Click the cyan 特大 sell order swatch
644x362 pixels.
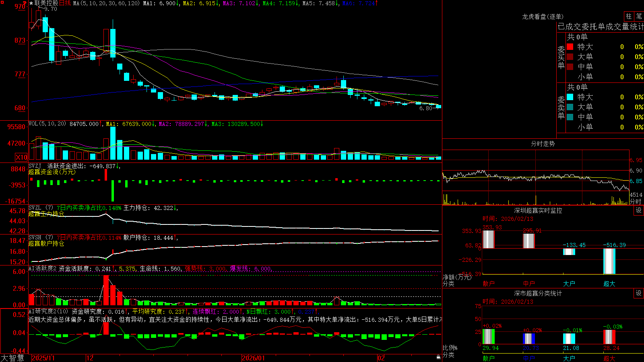point(570,97)
